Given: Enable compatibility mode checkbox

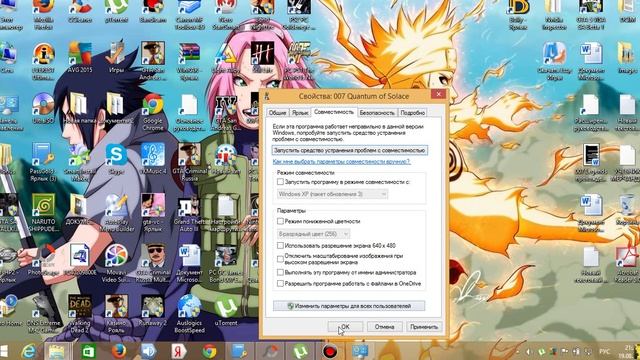Looking at the screenshot, I should click(280, 182).
